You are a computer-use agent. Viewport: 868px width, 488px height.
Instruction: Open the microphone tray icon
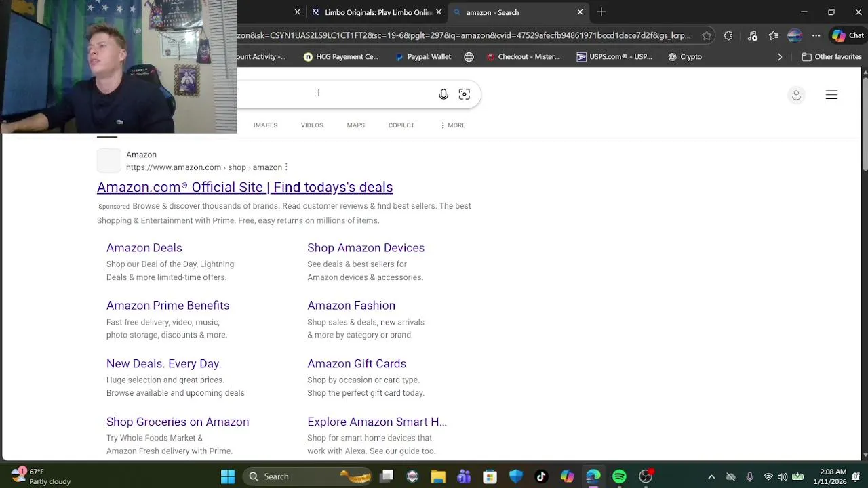coord(749,477)
